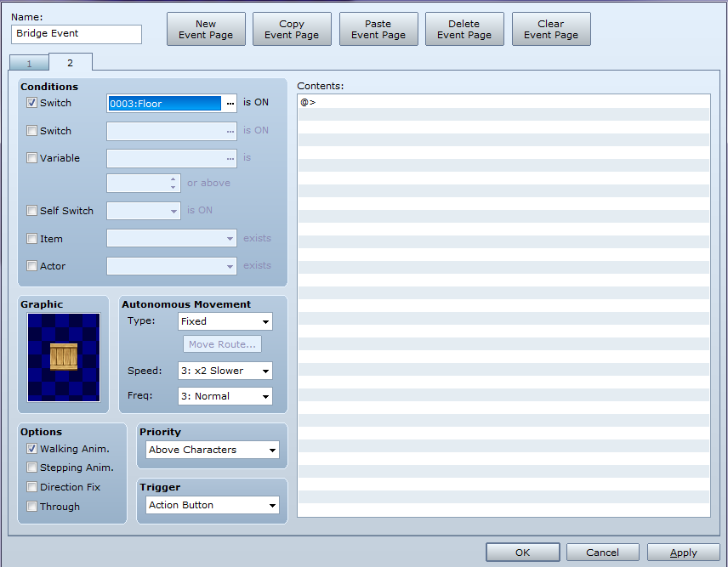Viewport: 728px width, 567px height.
Task: Expand the Trigger dropdown showing Action Button
Action: click(213, 505)
